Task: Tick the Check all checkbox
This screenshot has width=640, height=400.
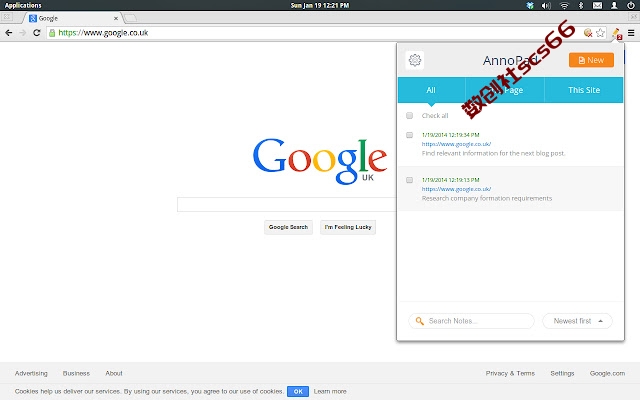Action: pos(409,116)
